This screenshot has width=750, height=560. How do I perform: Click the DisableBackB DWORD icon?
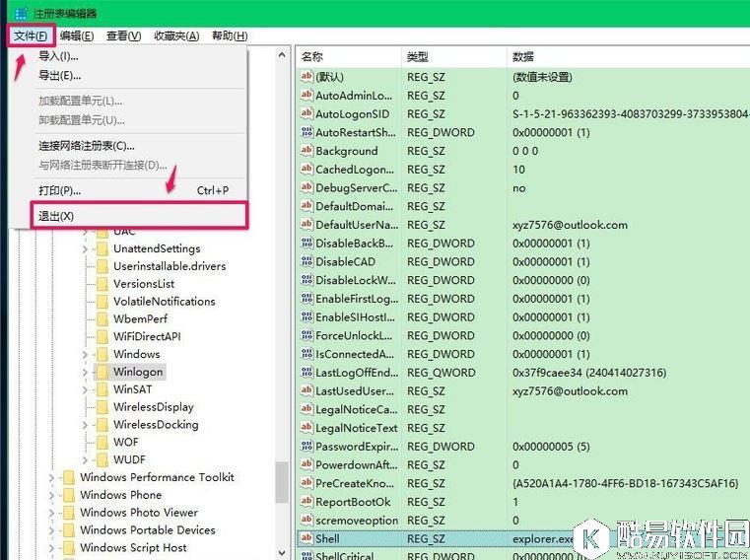click(x=307, y=244)
